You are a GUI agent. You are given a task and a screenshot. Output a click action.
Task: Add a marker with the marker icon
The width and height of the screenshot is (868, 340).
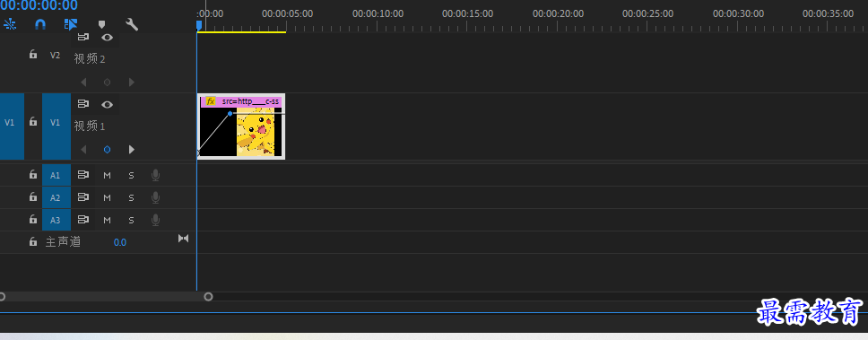point(101,24)
